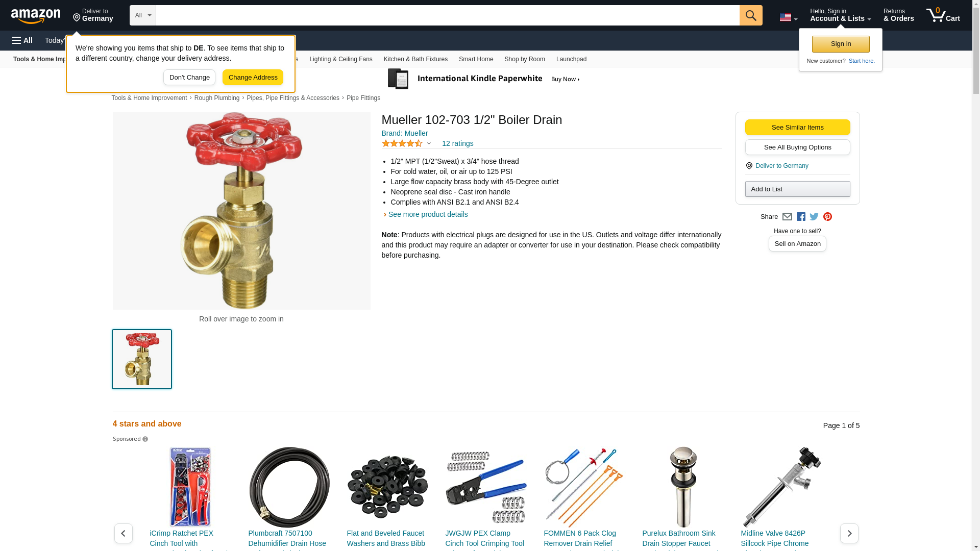This screenshot has height=551, width=980.
Task: Click the See Similar Items button
Action: (x=797, y=128)
